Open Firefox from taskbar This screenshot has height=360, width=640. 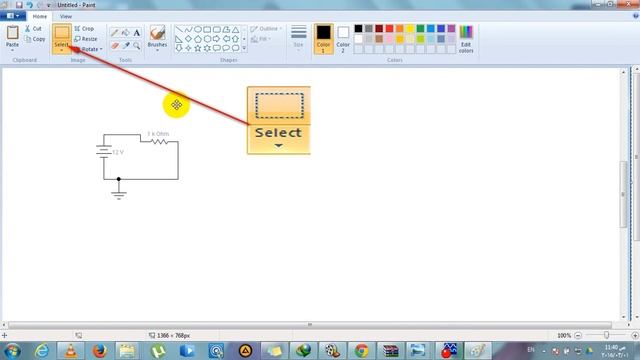(x=100, y=351)
